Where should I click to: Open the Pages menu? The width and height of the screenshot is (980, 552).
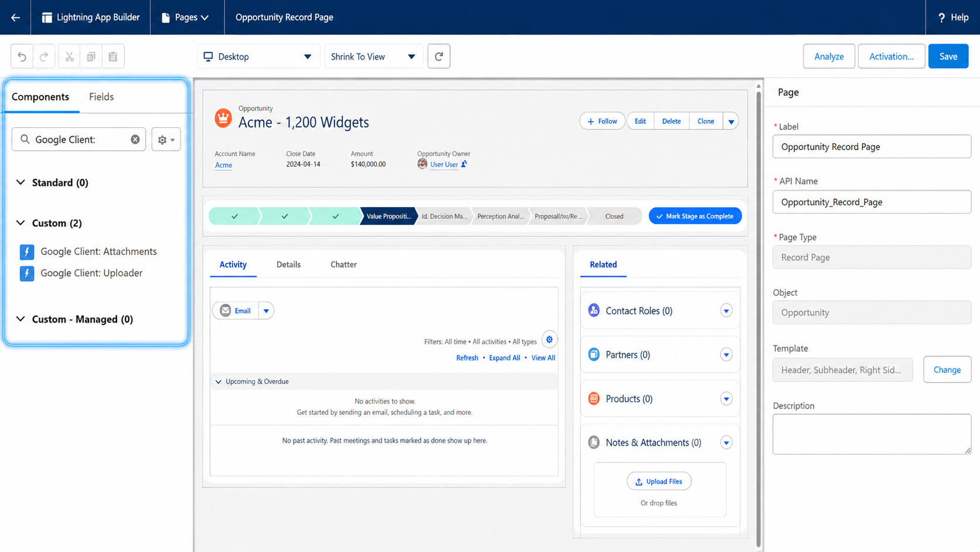tap(185, 18)
